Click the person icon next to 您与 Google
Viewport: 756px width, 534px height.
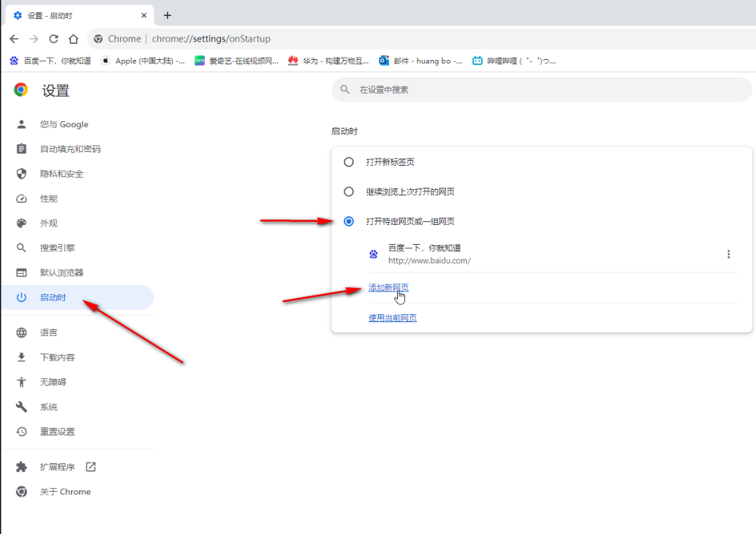point(21,124)
